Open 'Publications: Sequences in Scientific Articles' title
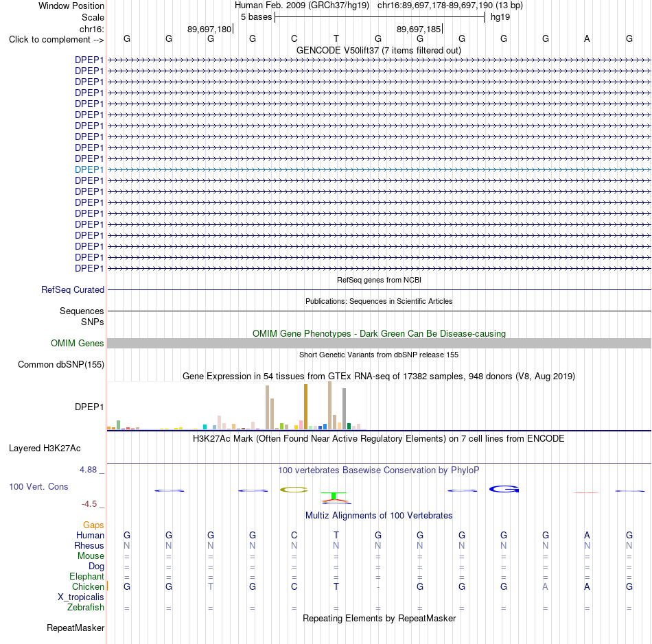Screen dimensions: 652x644 coord(379,301)
